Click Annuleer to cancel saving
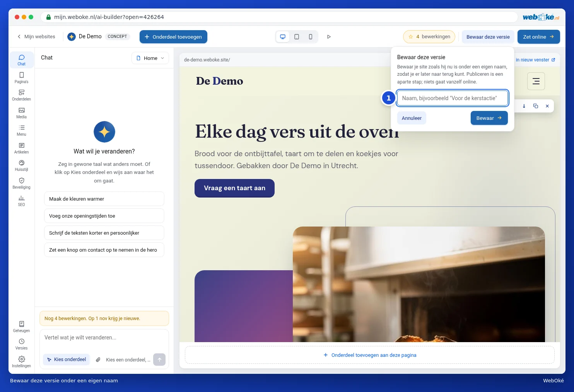 point(412,118)
